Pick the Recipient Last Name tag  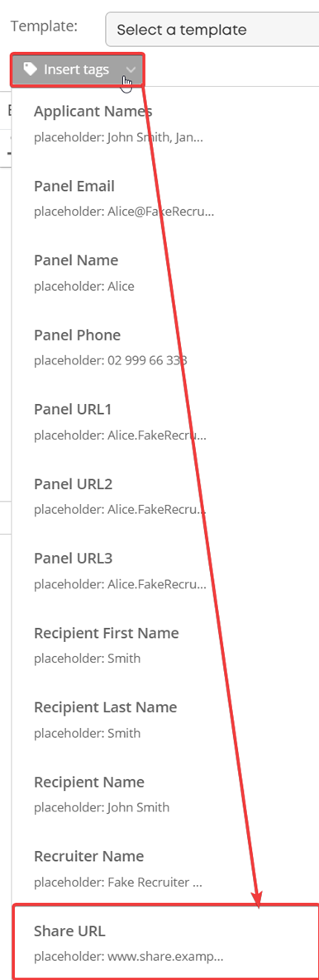point(165,720)
